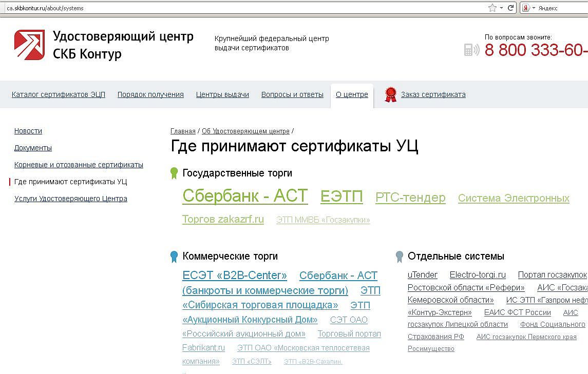Open Страхования РФ link
Viewport: 588px width, 374px height.
pos(436,337)
